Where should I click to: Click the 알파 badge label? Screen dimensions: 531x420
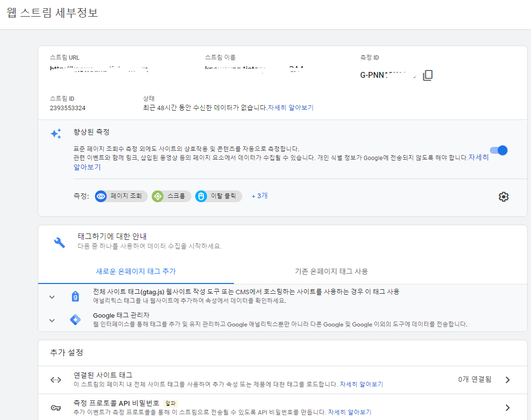(x=171, y=403)
